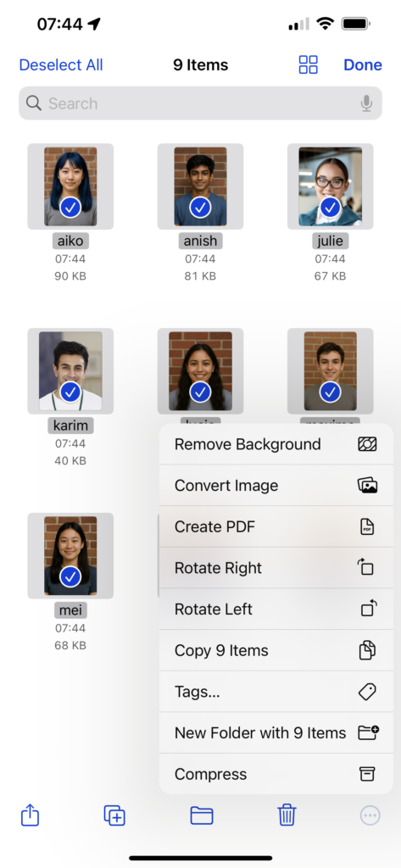Tap the move to folder icon
This screenshot has height=868, width=401.
coord(202,815)
